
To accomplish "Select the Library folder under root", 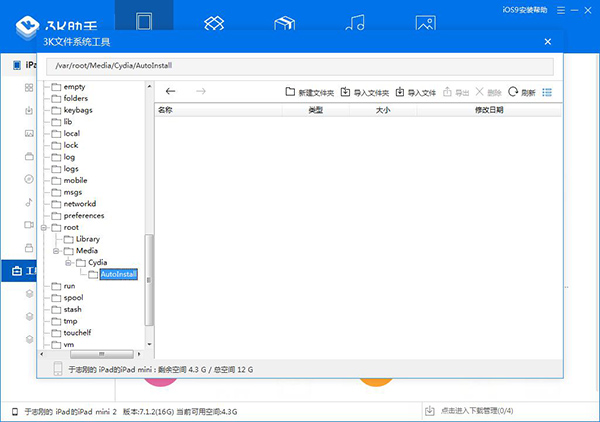I will click(88, 239).
